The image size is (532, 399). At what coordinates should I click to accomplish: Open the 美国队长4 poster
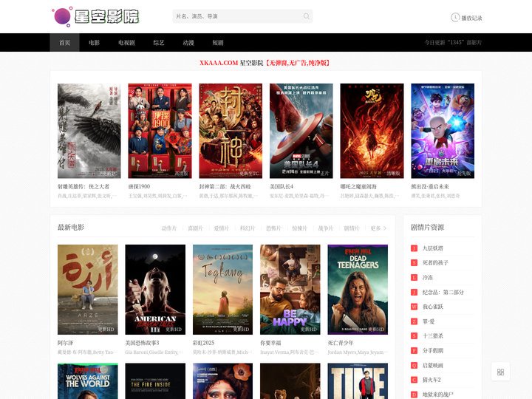[x=301, y=131]
